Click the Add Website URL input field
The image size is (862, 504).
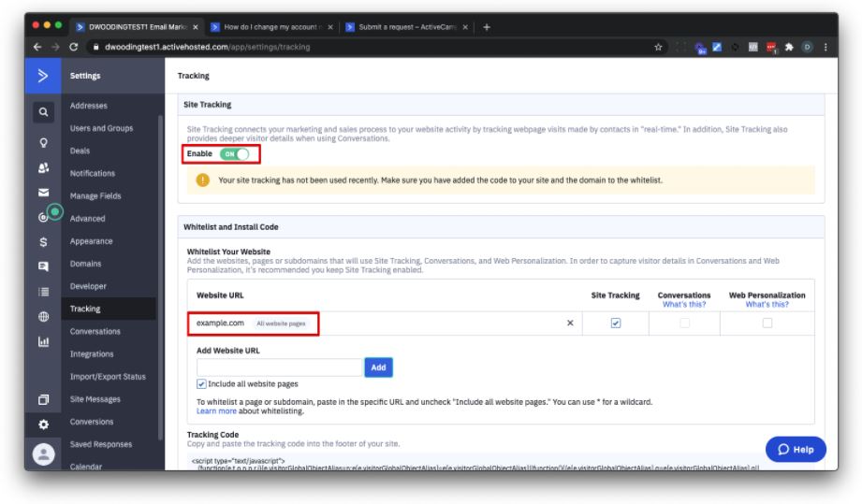click(279, 367)
